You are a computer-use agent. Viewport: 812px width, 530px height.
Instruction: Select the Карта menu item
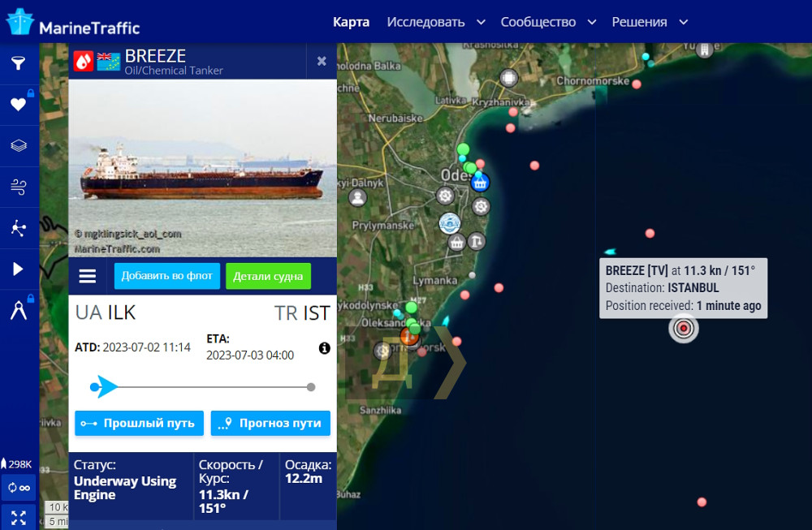(x=351, y=22)
